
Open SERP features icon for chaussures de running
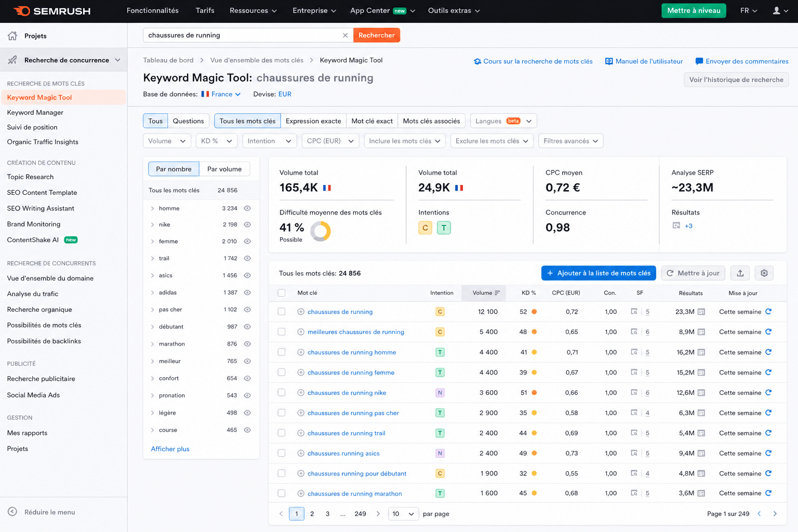point(634,312)
